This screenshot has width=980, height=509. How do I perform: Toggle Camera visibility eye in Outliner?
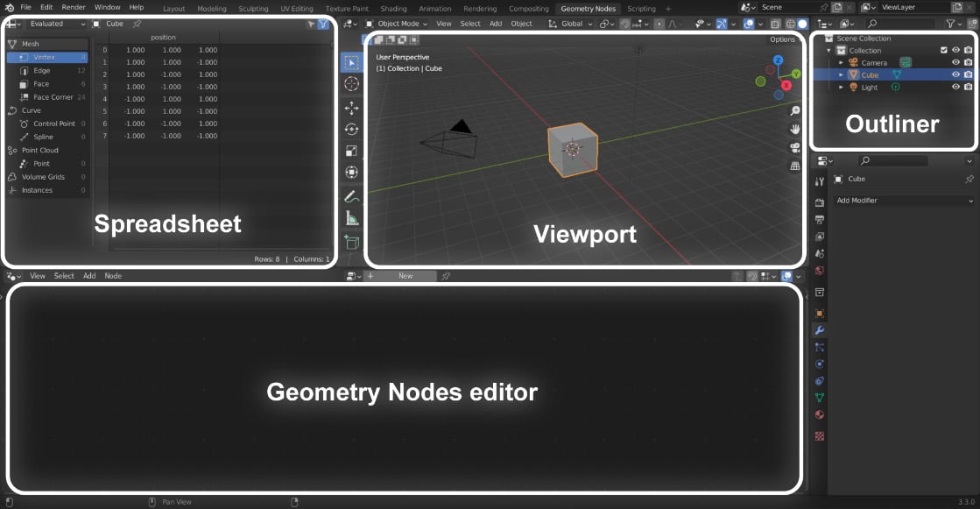pos(955,62)
